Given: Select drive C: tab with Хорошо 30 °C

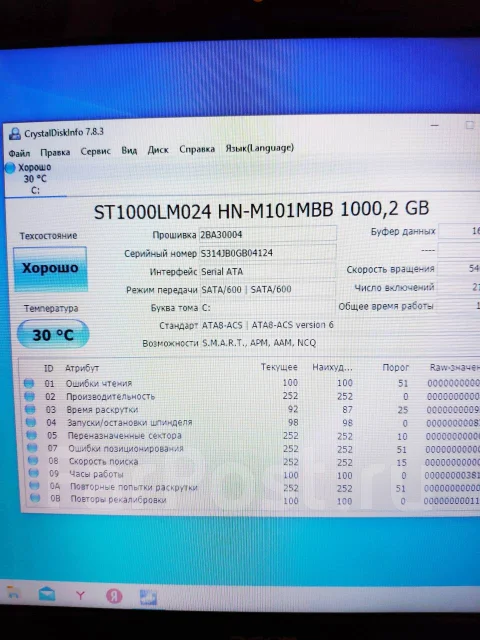Looking at the screenshot, I should pos(35,179).
